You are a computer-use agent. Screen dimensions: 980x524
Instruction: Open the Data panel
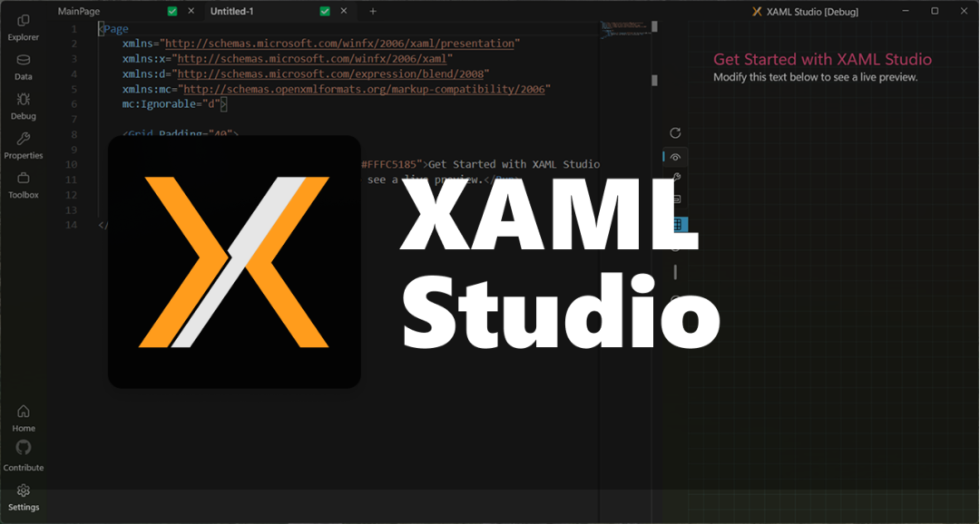(24, 67)
